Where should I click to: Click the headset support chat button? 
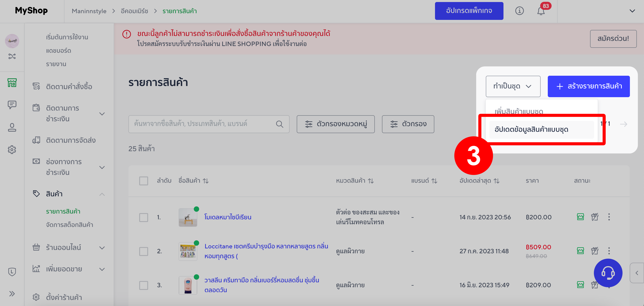tap(608, 273)
